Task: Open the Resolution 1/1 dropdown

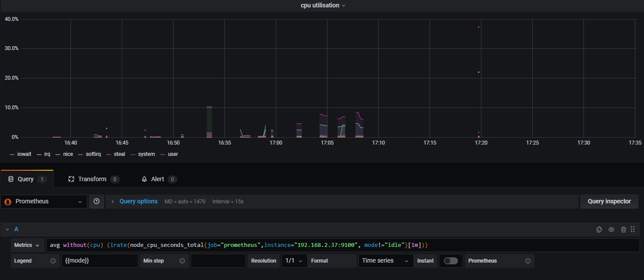Action: click(x=294, y=261)
